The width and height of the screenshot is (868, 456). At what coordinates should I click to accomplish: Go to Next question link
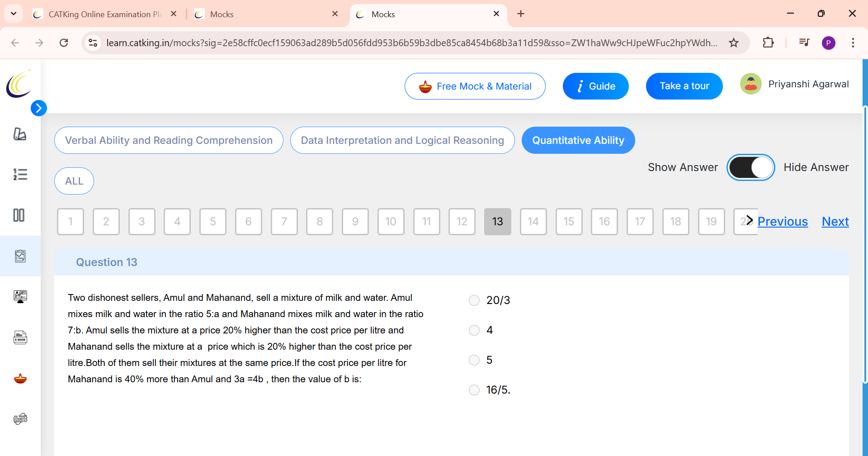[835, 221]
